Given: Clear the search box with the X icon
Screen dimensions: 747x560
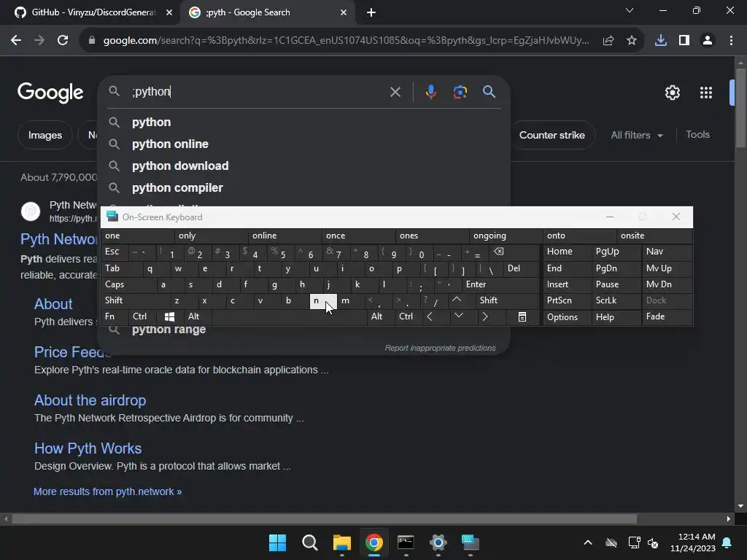Looking at the screenshot, I should pyautogui.click(x=395, y=92).
